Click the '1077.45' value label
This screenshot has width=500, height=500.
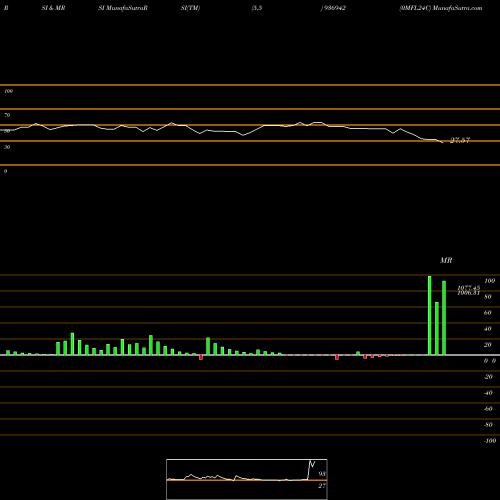469,288
